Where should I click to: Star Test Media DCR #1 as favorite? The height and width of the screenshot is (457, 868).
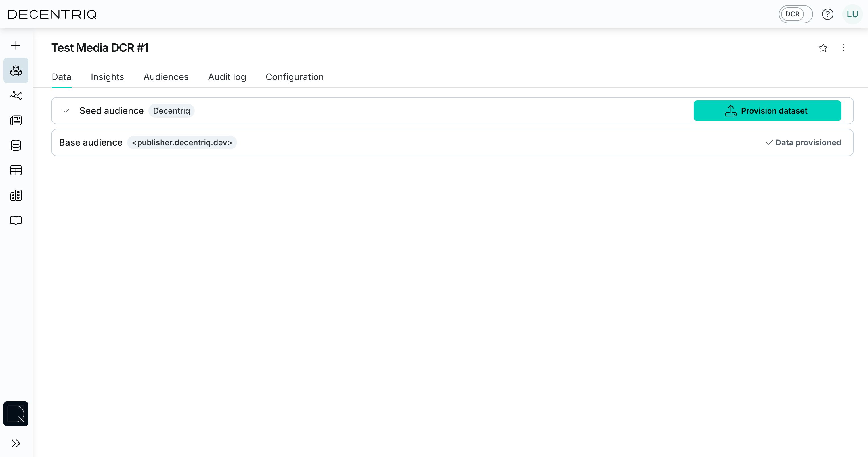click(x=823, y=48)
